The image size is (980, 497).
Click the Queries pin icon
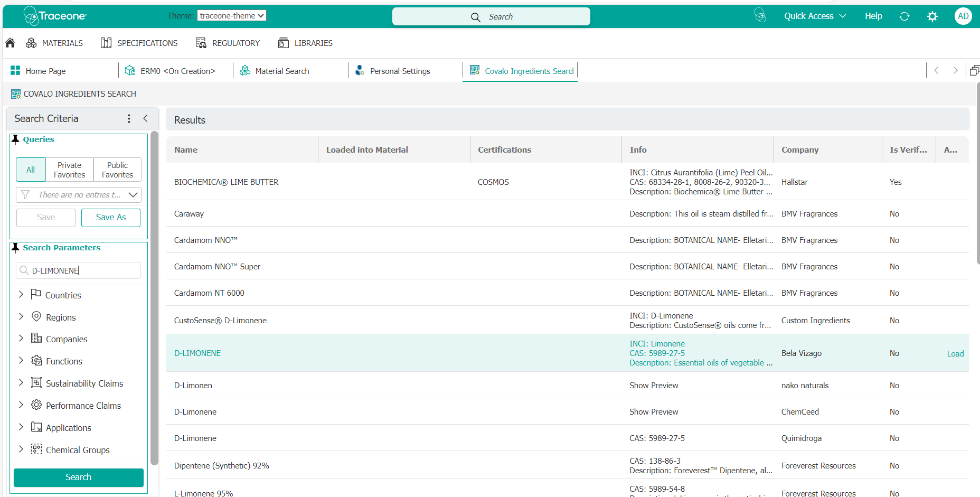coord(15,139)
